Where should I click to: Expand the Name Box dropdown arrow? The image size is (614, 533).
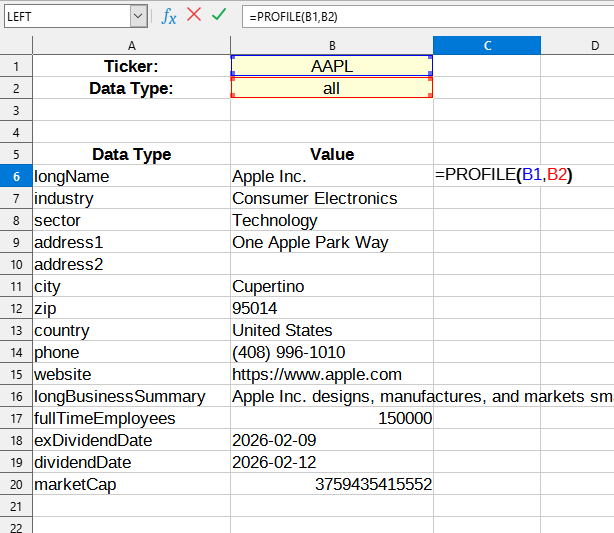(138, 16)
